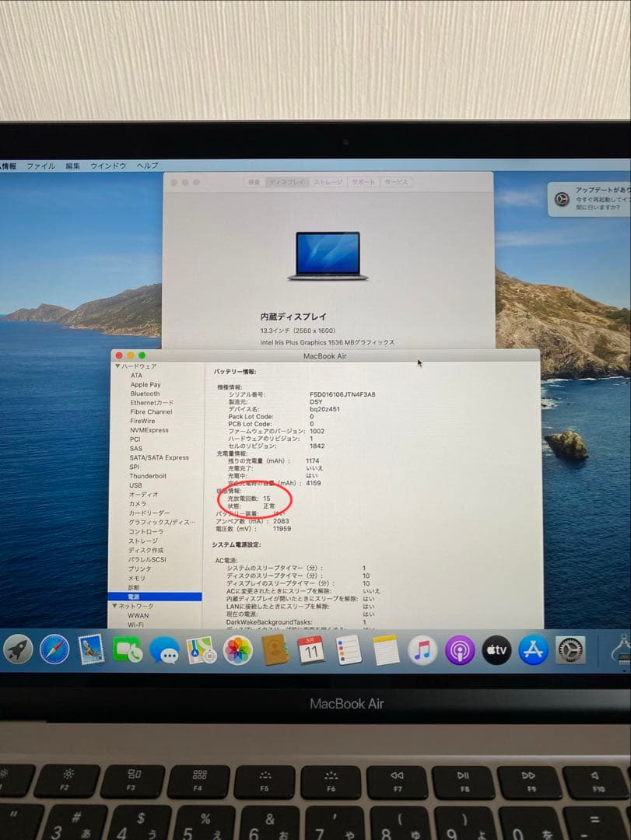This screenshot has width=631, height=840.
Task: Open the Mail stamp icon in Dock
Action: click(x=91, y=649)
